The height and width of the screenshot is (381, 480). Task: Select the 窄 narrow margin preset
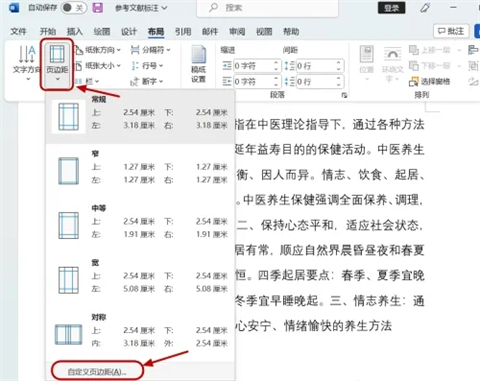(140, 171)
